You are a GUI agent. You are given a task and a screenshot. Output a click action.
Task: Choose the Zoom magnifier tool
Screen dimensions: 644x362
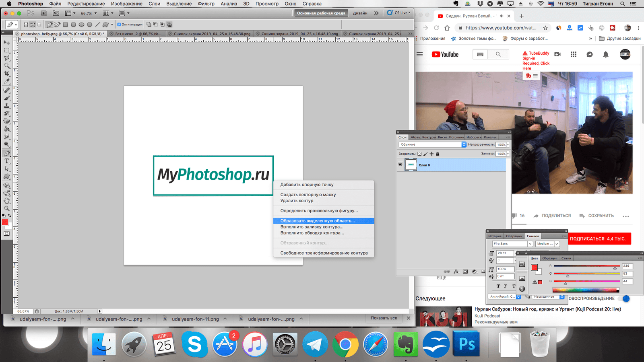[7, 208]
